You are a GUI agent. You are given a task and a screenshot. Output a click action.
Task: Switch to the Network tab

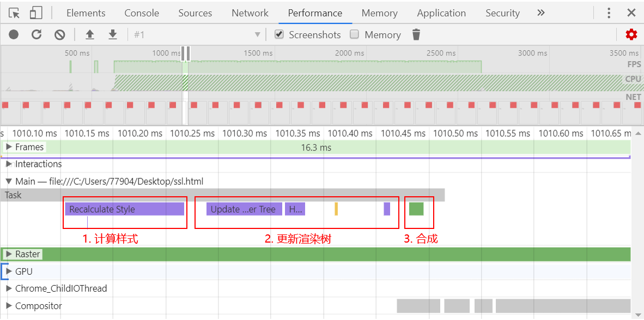pos(250,13)
